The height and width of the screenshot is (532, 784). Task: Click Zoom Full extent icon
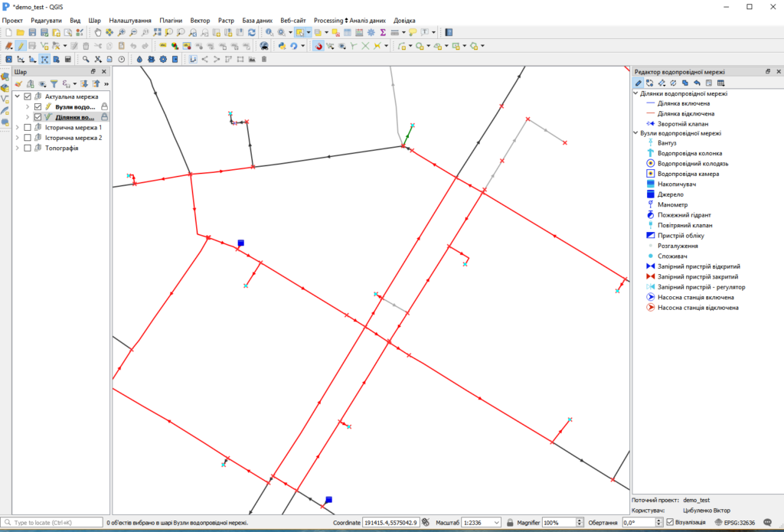[x=157, y=32]
